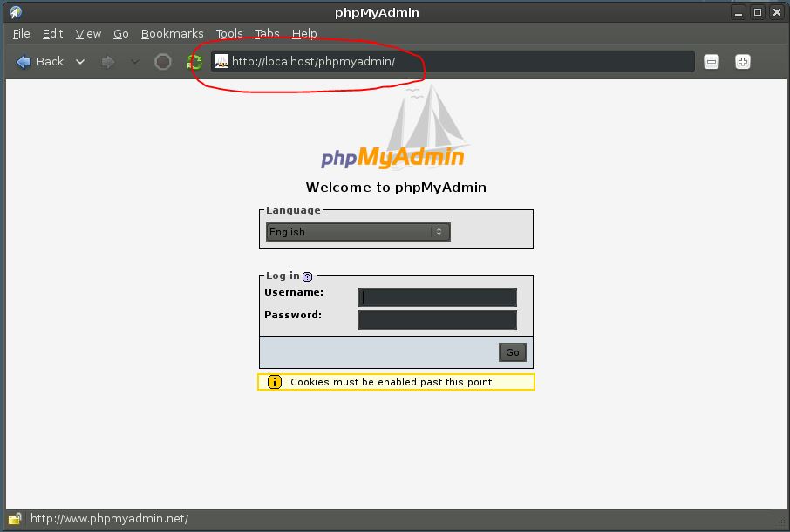Viewport: 790px width, 532px height.
Task: Open the Back history dropdown arrow
Action: tap(80, 62)
